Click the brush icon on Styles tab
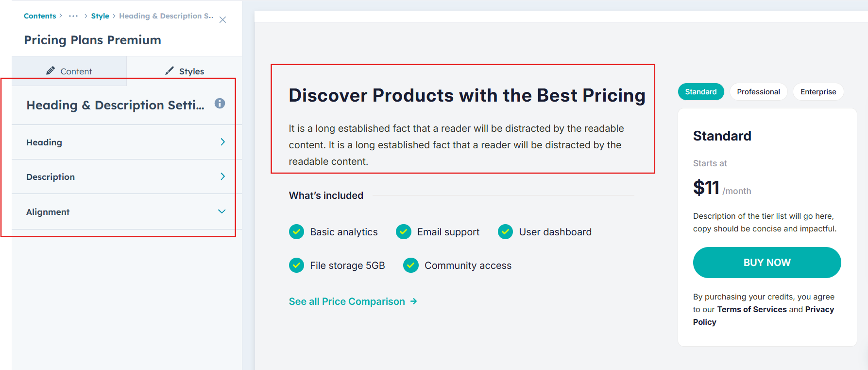Image resolution: width=868 pixels, height=370 pixels. click(x=170, y=71)
